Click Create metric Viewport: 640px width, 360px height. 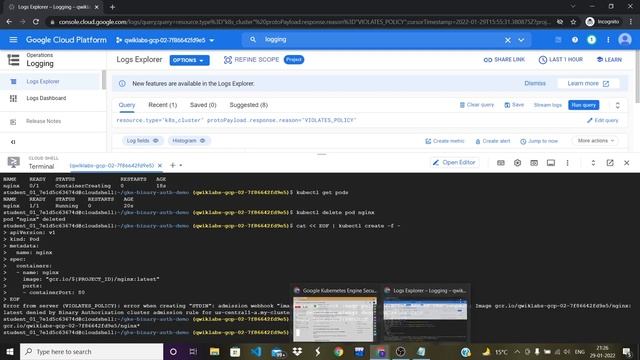tap(444, 141)
